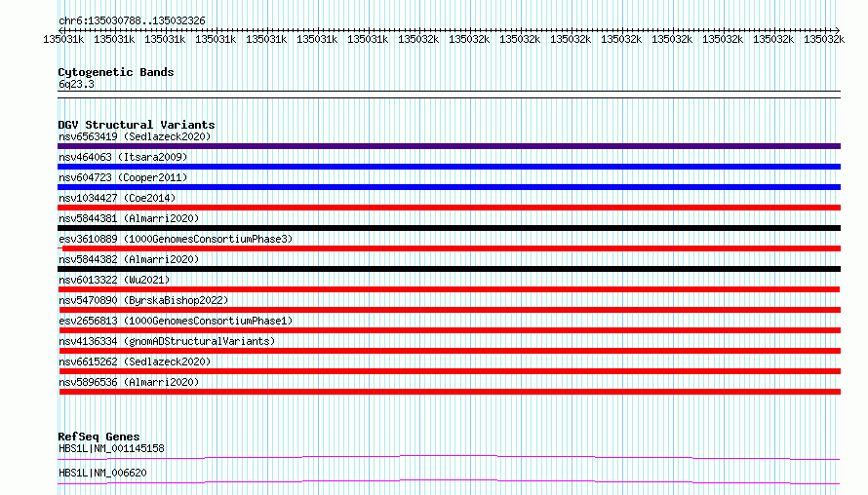
Task: Select the RefSeq Genes track title
Action: (x=99, y=437)
